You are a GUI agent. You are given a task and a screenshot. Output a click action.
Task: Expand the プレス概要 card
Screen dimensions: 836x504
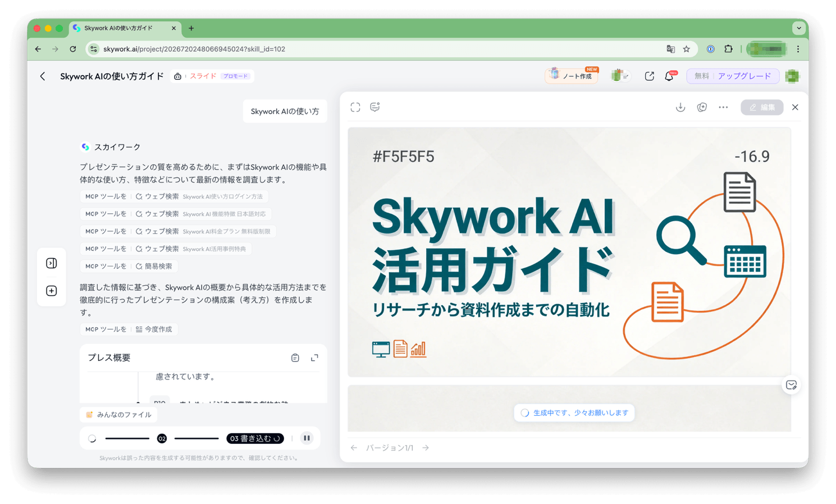(x=314, y=358)
